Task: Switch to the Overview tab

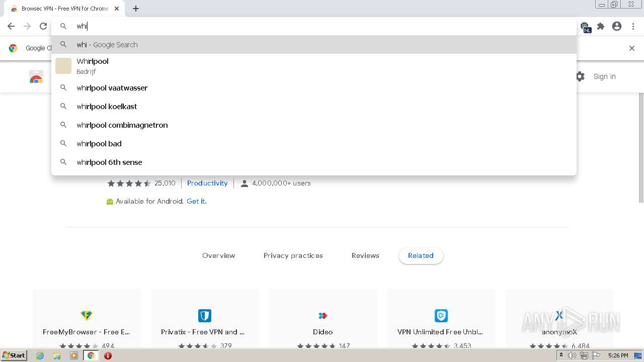Action: tap(219, 255)
